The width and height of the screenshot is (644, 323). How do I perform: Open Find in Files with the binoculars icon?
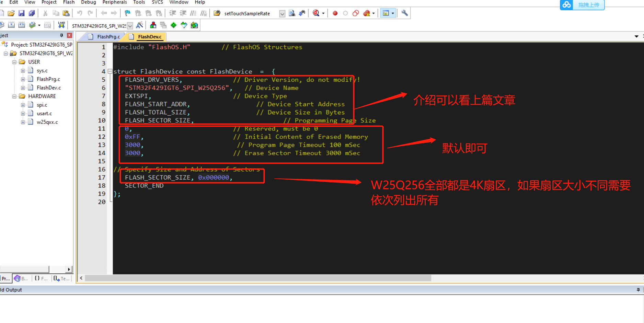pos(291,13)
